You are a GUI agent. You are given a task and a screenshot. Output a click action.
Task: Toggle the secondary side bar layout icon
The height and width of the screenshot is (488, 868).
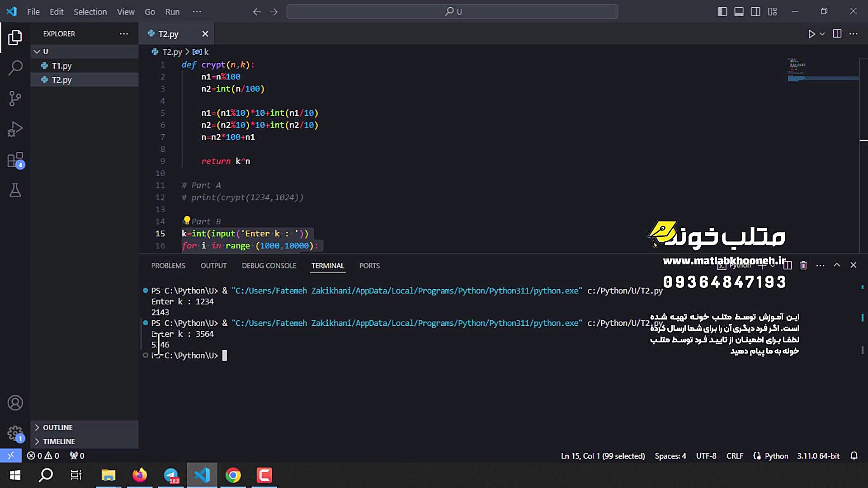[755, 12]
